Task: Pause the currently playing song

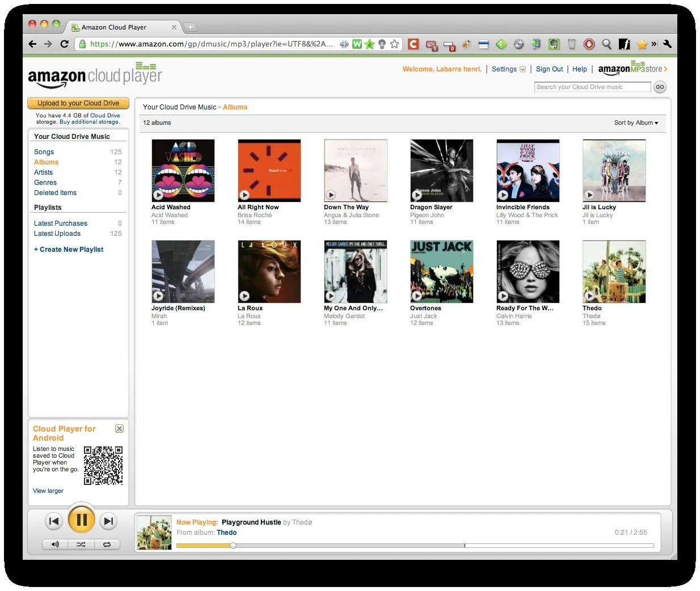Action: 81,519
